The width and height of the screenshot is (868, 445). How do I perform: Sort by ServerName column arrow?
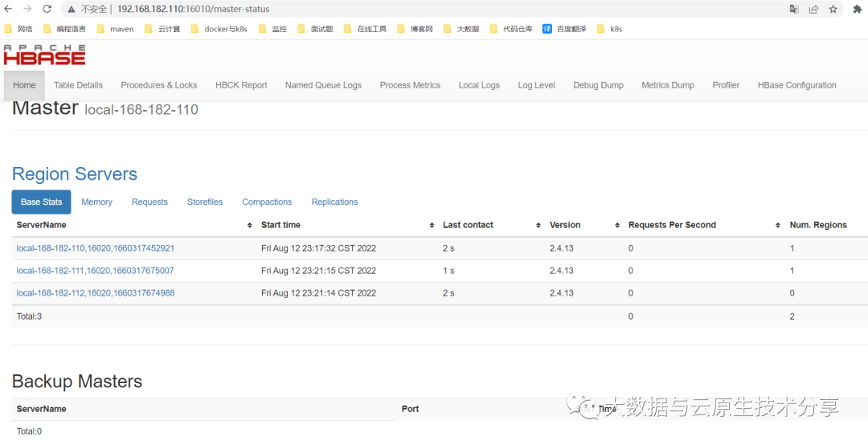click(x=249, y=225)
